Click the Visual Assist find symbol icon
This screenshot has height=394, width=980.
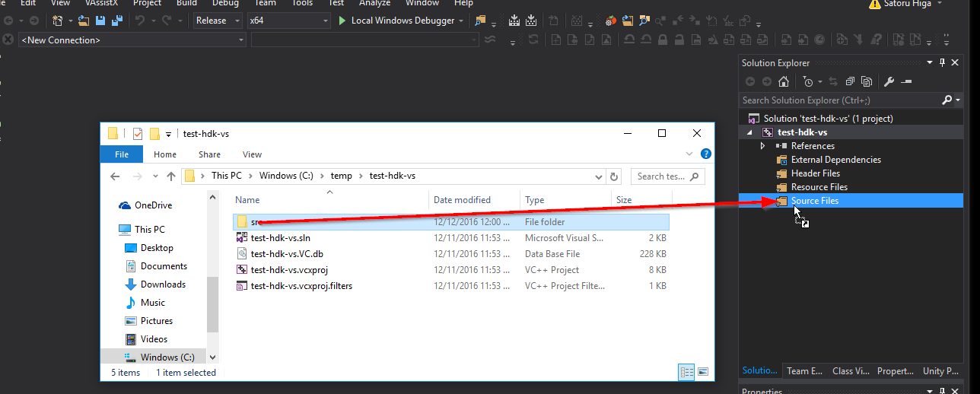[x=644, y=21]
